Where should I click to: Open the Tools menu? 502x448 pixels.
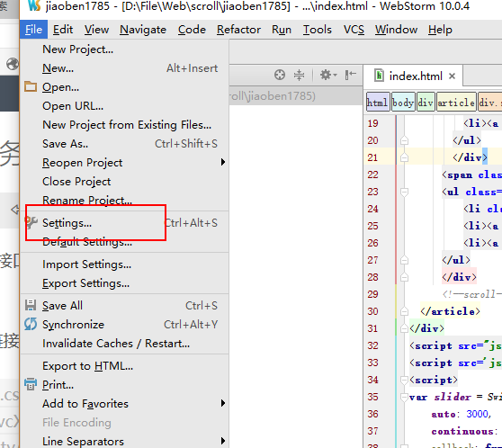pos(318,30)
